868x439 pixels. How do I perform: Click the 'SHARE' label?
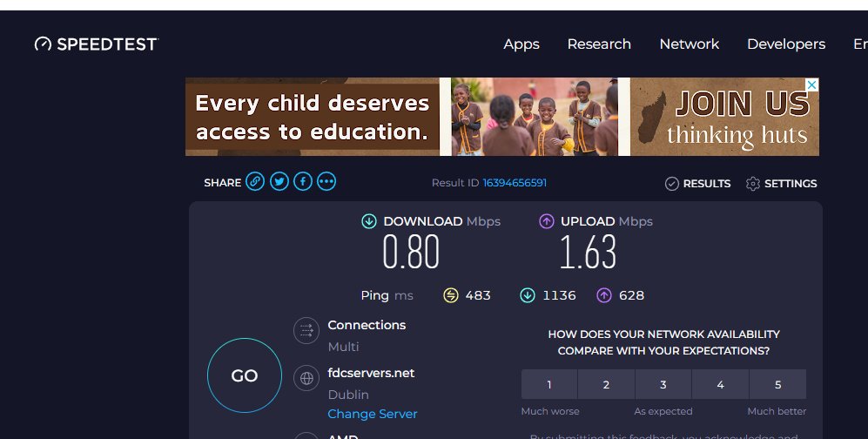[223, 183]
